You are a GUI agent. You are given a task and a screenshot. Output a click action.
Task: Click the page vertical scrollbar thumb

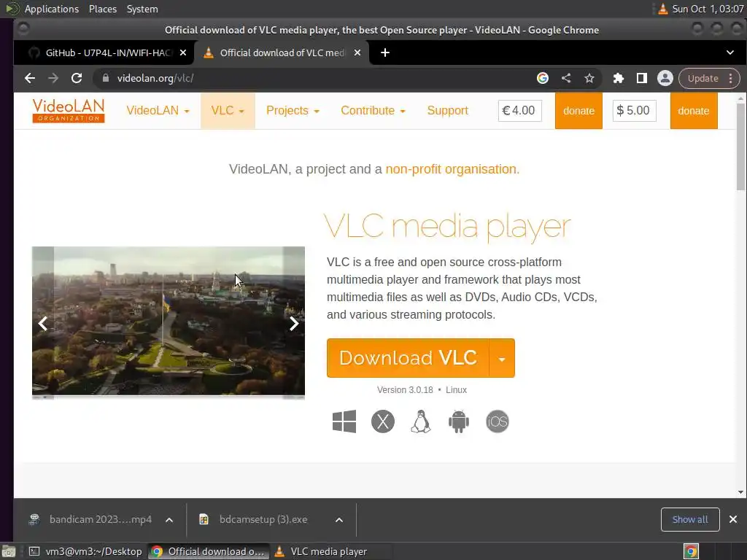(x=740, y=147)
